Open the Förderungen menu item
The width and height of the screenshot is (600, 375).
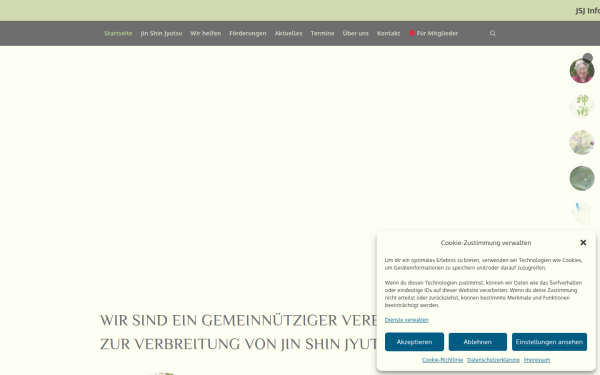pos(248,33)
